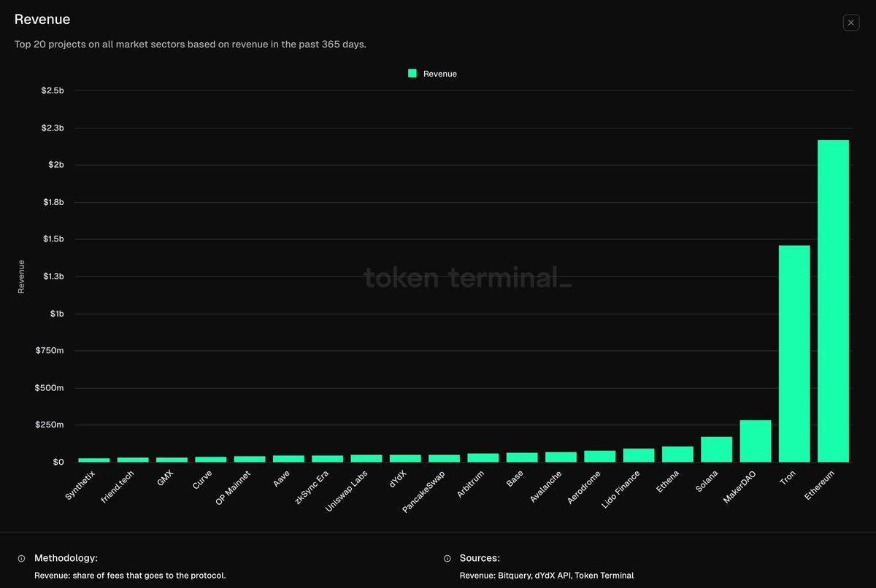Click the Revenue heading at top

tap(42, 20)
